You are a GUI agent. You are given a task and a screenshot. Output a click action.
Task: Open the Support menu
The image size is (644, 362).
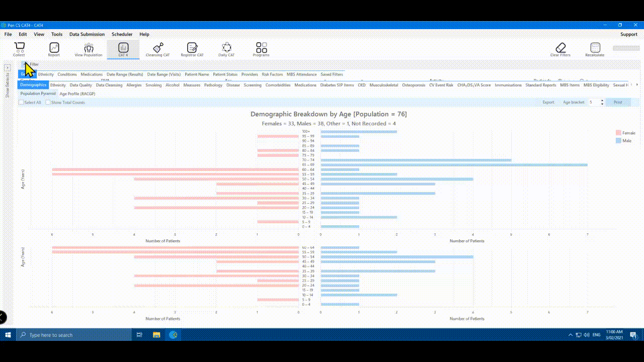629,34
